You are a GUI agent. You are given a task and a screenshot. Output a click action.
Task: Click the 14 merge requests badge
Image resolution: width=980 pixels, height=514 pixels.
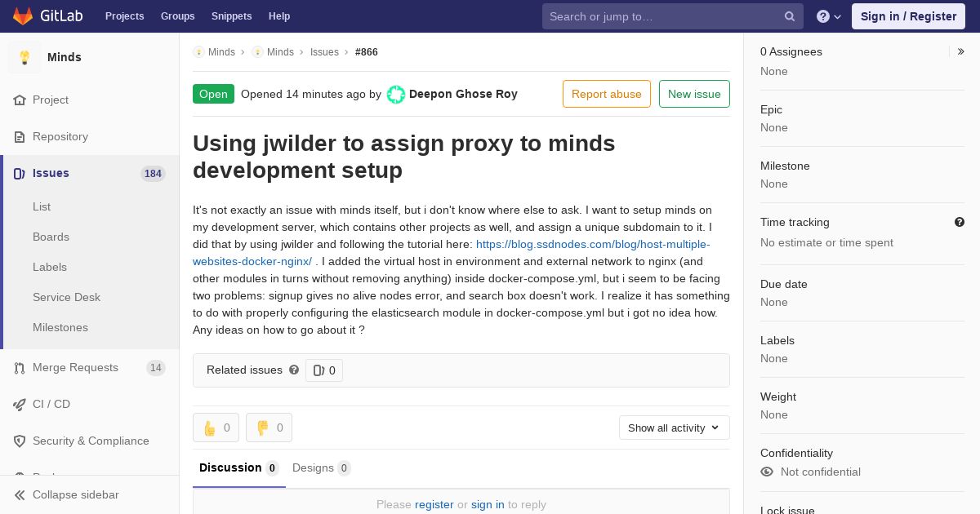pos(155,367)
